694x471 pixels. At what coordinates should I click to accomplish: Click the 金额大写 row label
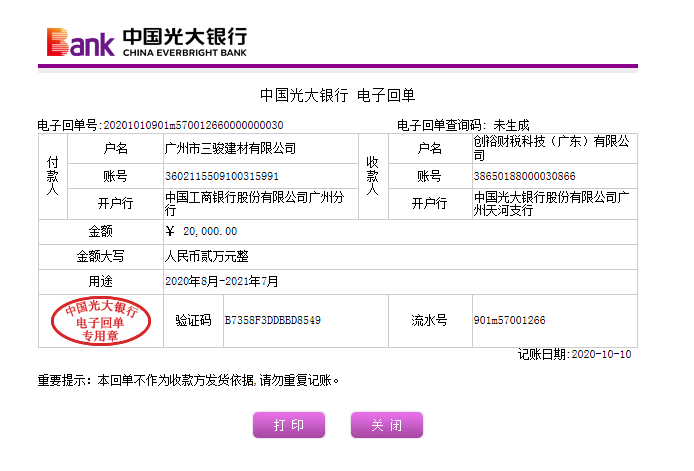(x=100, y=256)
